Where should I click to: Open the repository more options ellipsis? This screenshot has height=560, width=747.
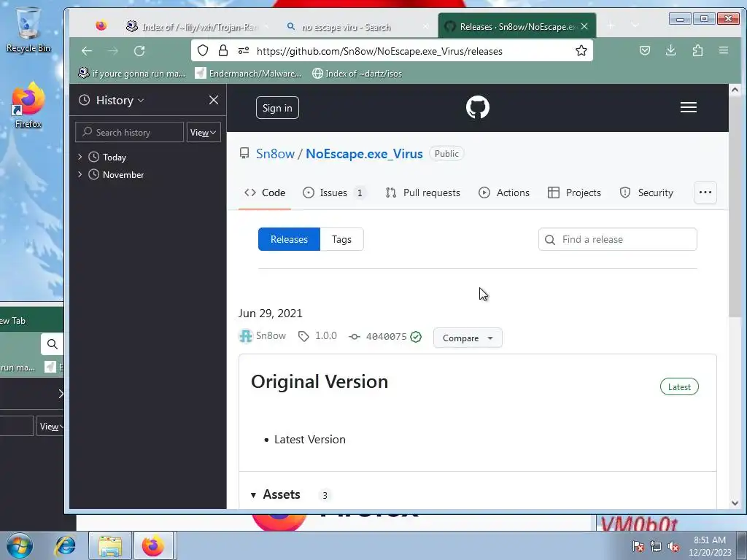click(705, 192)
